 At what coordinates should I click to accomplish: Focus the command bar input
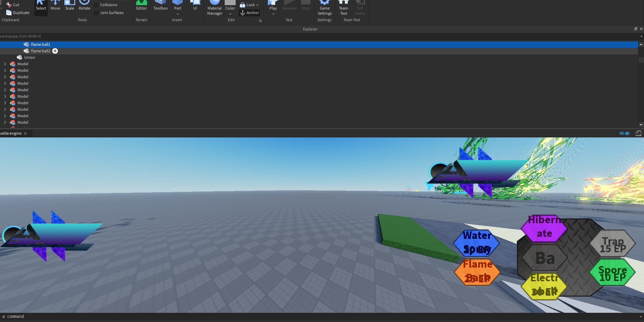320,317
